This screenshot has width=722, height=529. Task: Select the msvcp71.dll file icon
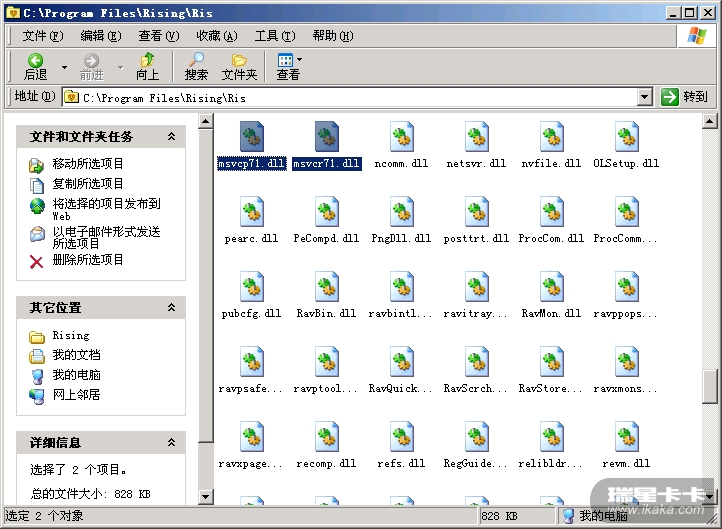252,137
